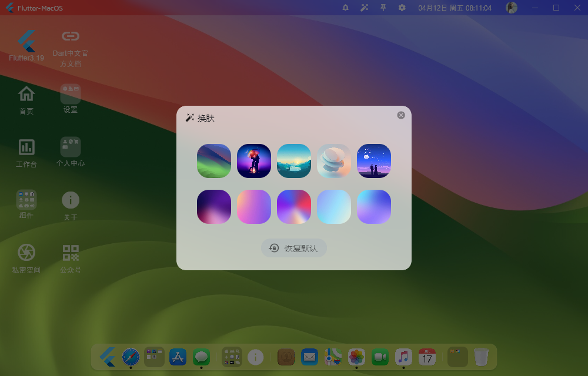Click the notification bell in the top bar
Image resolution: width=588 pixels, height=376 pixels.
coord(345,8)
